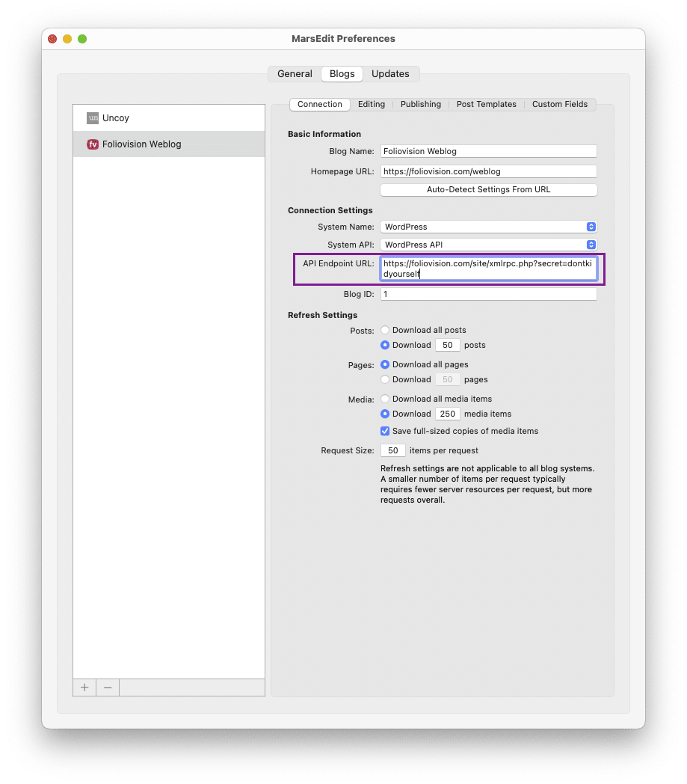Click the 'Posts:' label

363,331
